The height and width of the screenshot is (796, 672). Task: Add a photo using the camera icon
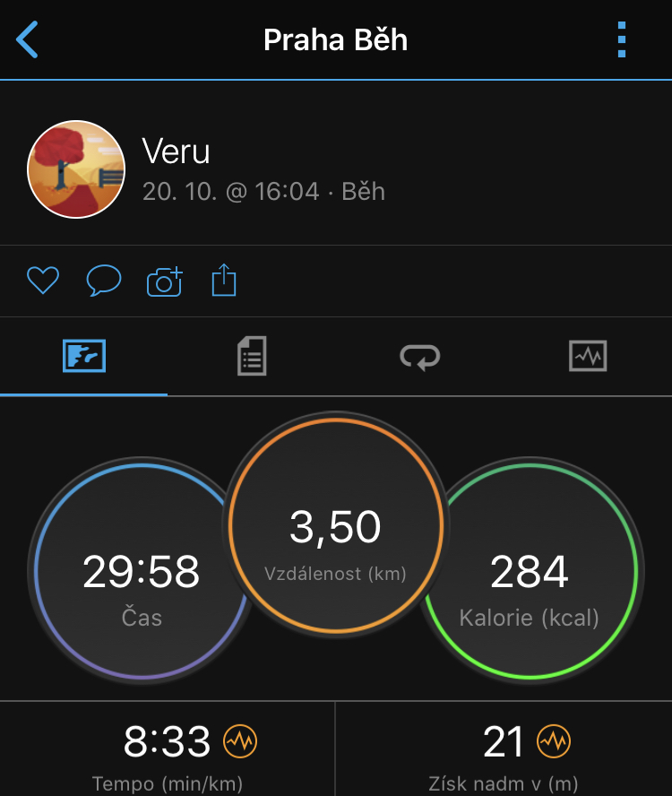[165, 281]
